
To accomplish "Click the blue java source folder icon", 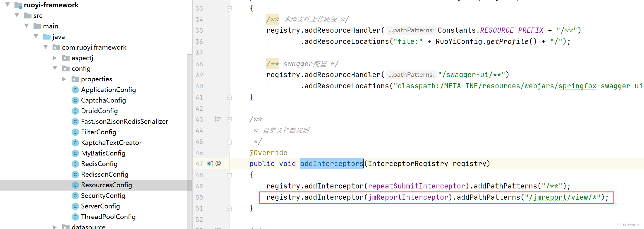I will pos(47,37).
